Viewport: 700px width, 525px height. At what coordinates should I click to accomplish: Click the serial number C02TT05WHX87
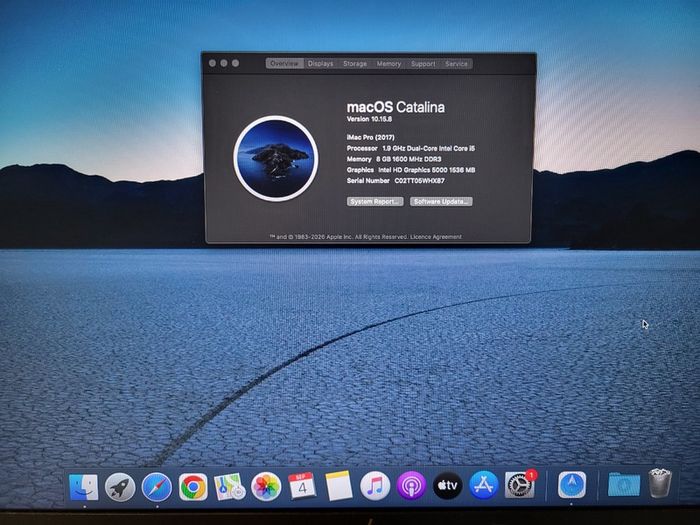419,181
